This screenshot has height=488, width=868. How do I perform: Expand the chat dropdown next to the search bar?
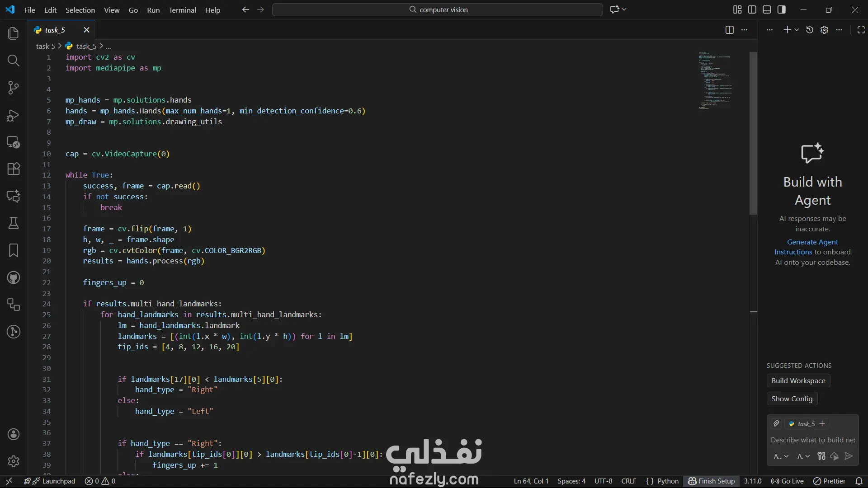click(x=624, y=9)
